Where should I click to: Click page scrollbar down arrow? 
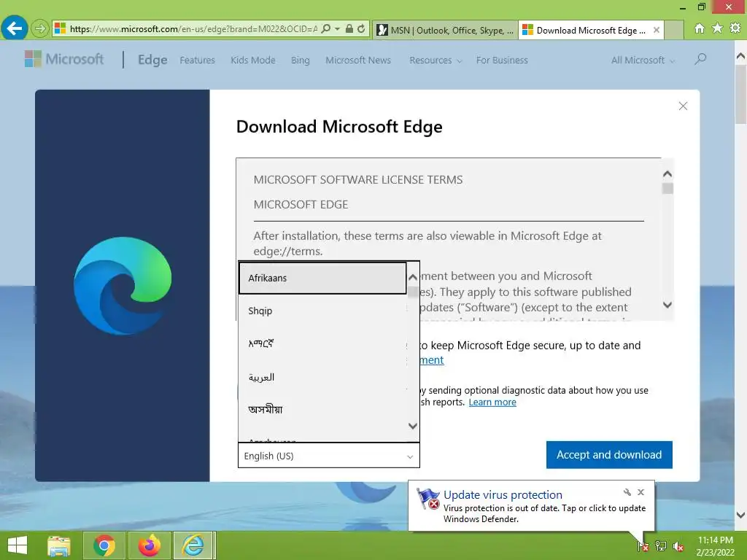[x=741, y=515]
